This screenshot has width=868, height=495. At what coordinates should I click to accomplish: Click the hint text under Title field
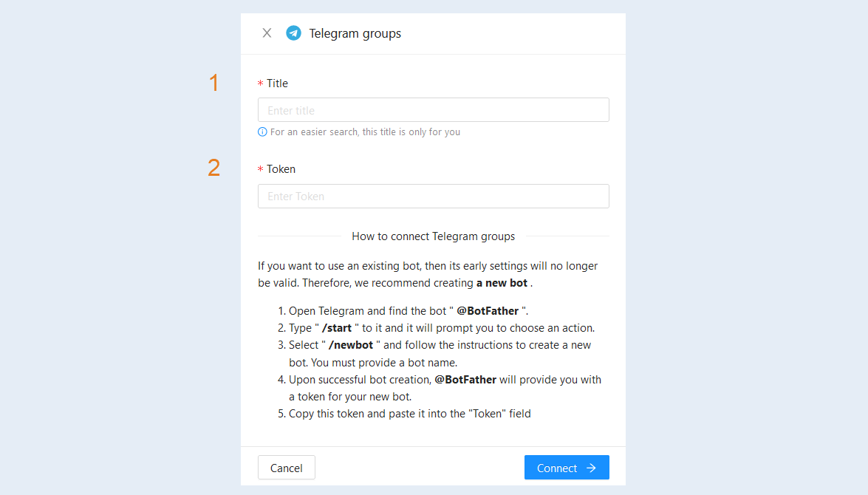(x=366, y=132)
